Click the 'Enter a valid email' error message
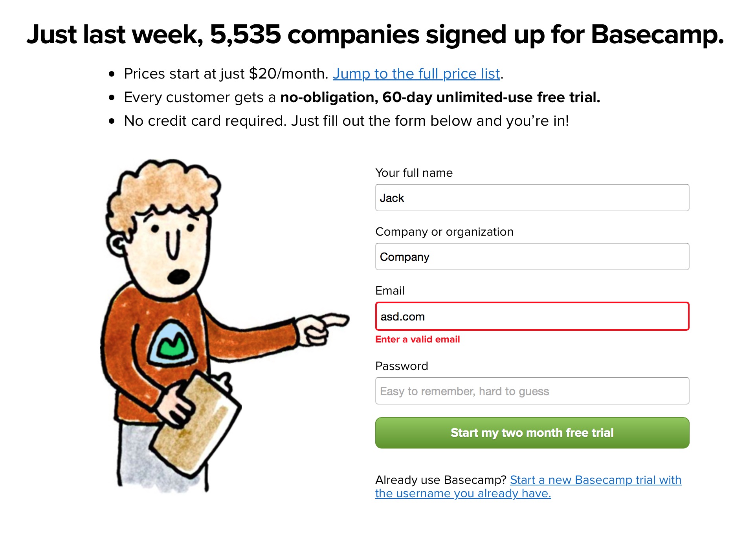The image size is (756, 542). [417, 339]
